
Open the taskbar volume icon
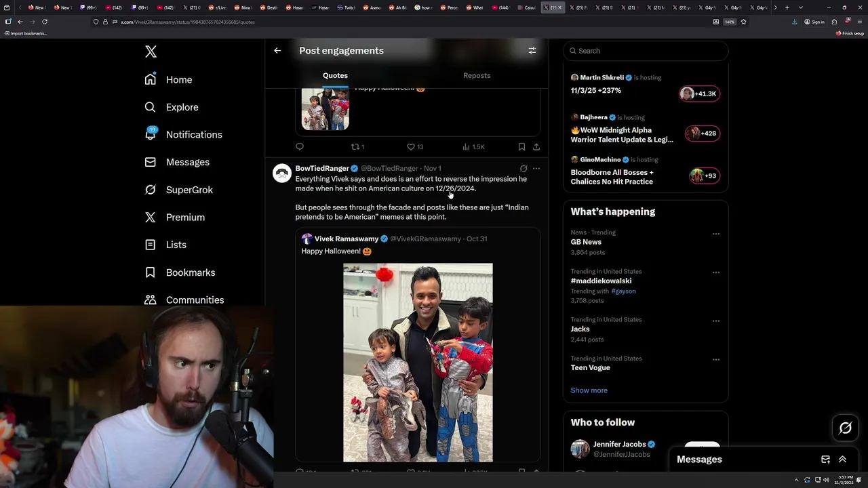825,480
